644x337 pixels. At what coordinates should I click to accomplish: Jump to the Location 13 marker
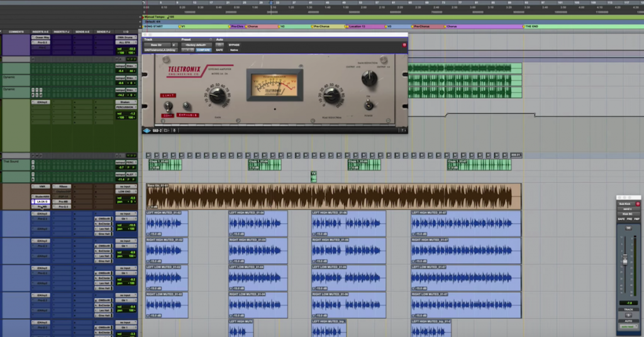pos(356,26)
